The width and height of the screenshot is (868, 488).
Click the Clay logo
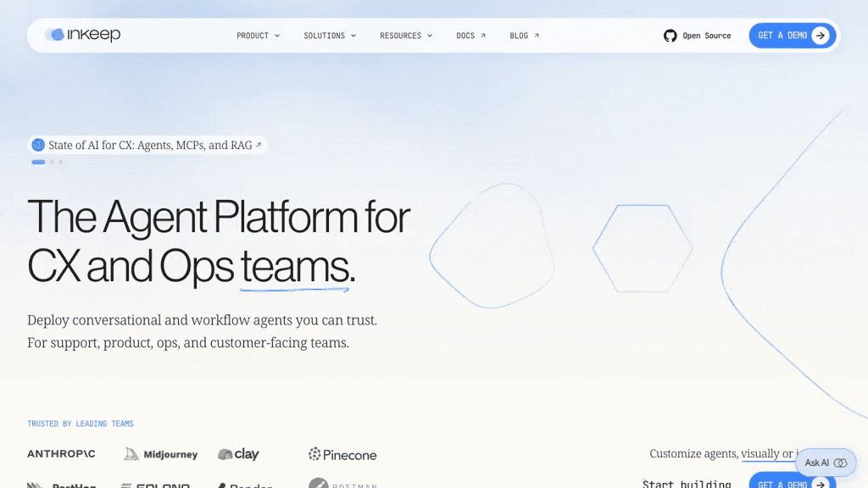point(238,454)
